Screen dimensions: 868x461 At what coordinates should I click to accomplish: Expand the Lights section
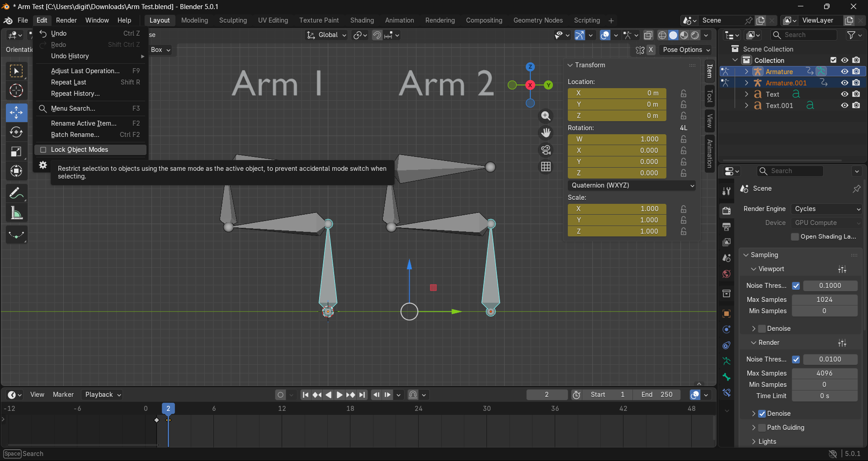point(754,442)
